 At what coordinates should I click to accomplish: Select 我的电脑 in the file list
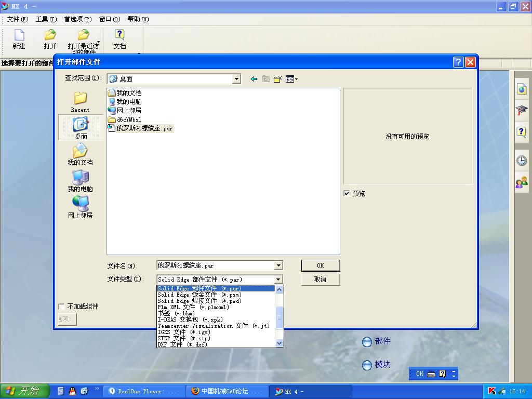125,101
